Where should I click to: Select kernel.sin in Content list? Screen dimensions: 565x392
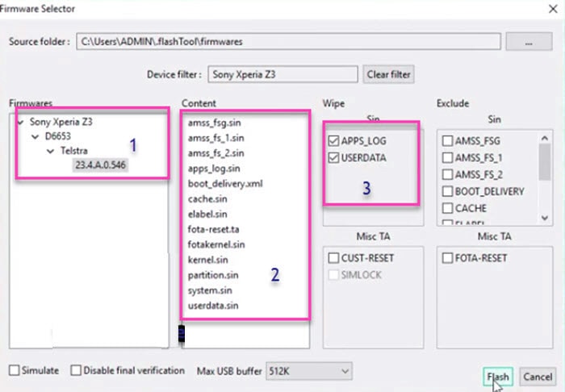207,260
